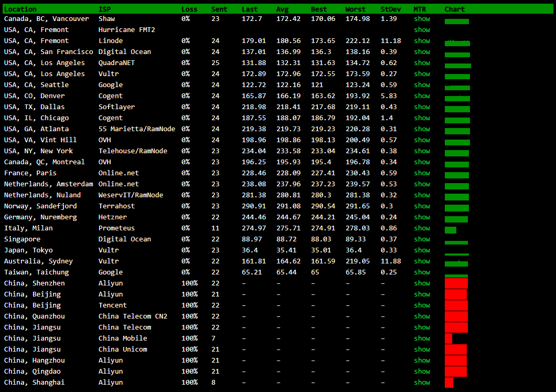Click the show MTR link for Vancouver Shaw
This screenshot has height=392, width=556.
pos(422,19)
